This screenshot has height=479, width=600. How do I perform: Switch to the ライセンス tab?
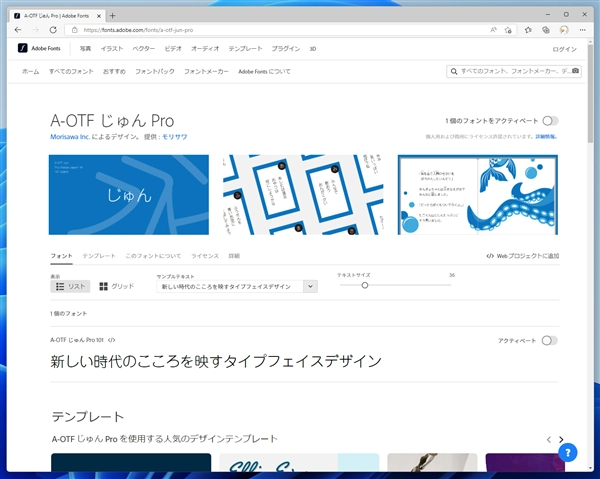click(x=205, y=256)
